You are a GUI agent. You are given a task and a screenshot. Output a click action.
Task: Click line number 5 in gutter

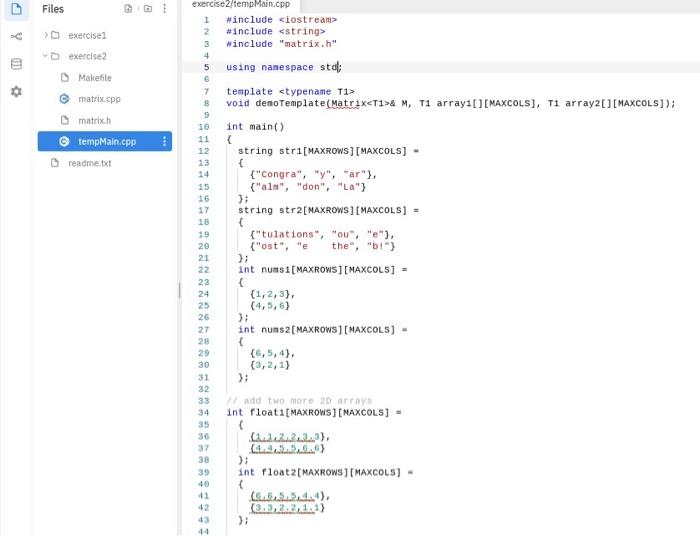206,67
